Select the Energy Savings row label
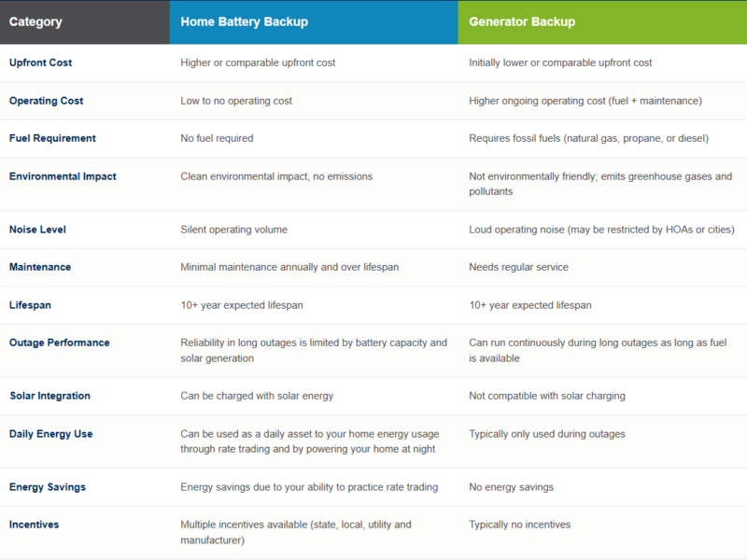Viewport: 747px width, 560px height. pyautogui.click(x=48, y=486)
